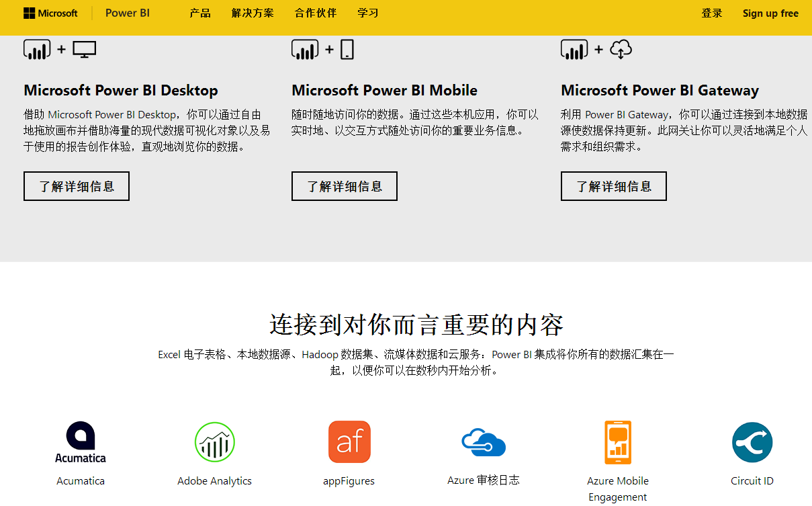Click the bar chart icon above Power BI Desktop

[37, 49]
